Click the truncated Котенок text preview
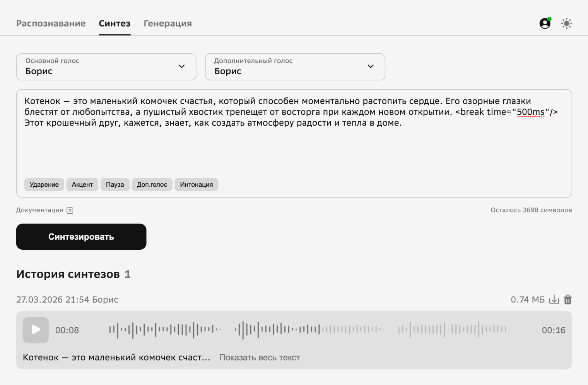The width and height of the screenshot is (588, 385). [116, 358]
